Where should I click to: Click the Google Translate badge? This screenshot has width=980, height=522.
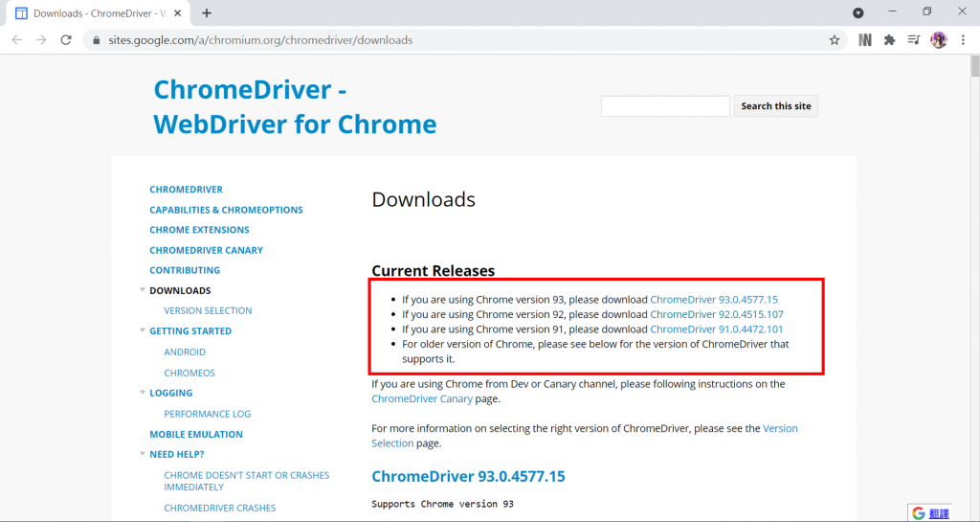click(x=930, y=513)
